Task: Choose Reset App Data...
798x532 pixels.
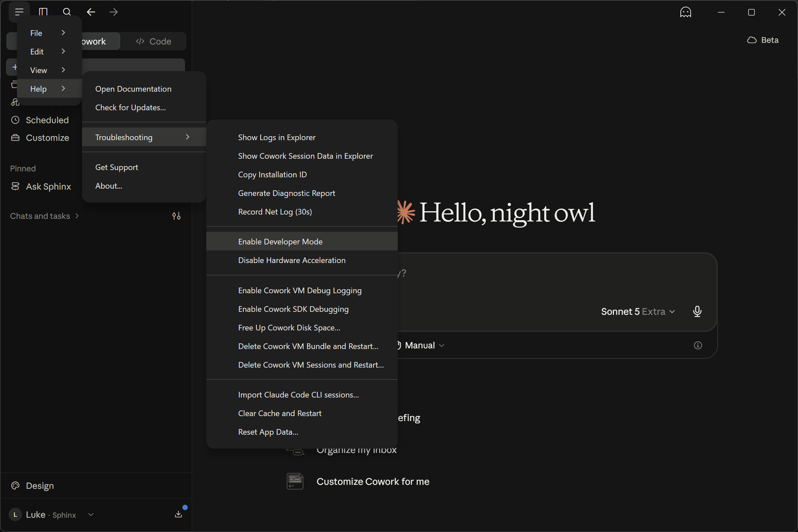Action: [x=302, y=432]
